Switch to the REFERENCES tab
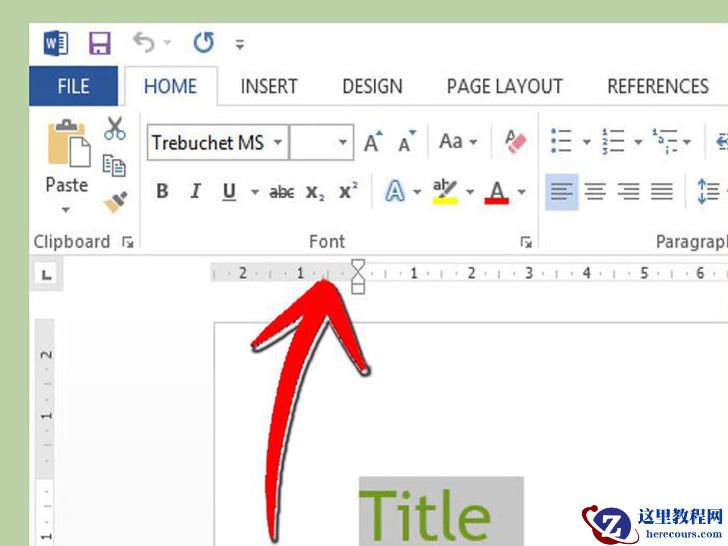 click(x=658, y=86)
